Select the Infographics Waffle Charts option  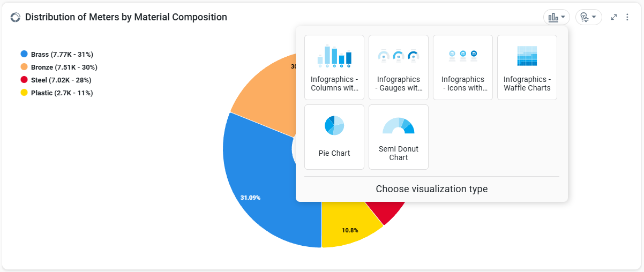click(527, 67)
